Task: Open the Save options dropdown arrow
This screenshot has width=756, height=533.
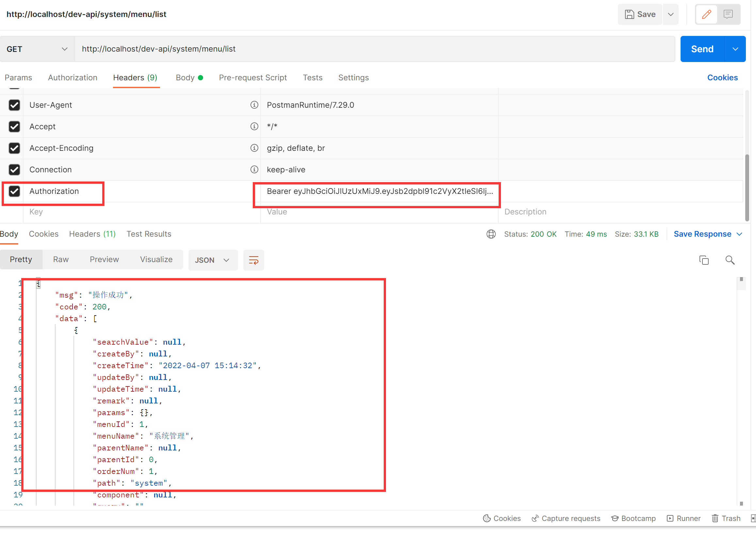Action: pos(670,14)
